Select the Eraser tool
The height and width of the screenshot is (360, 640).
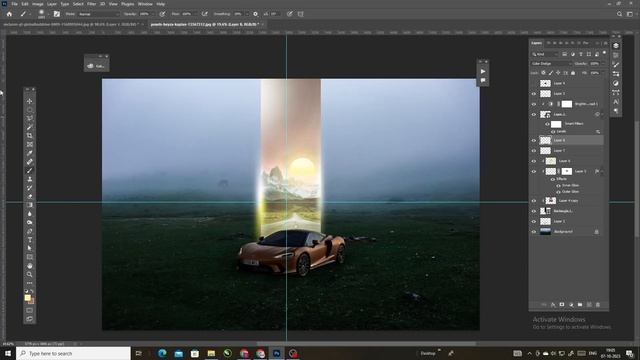[29, 196]
